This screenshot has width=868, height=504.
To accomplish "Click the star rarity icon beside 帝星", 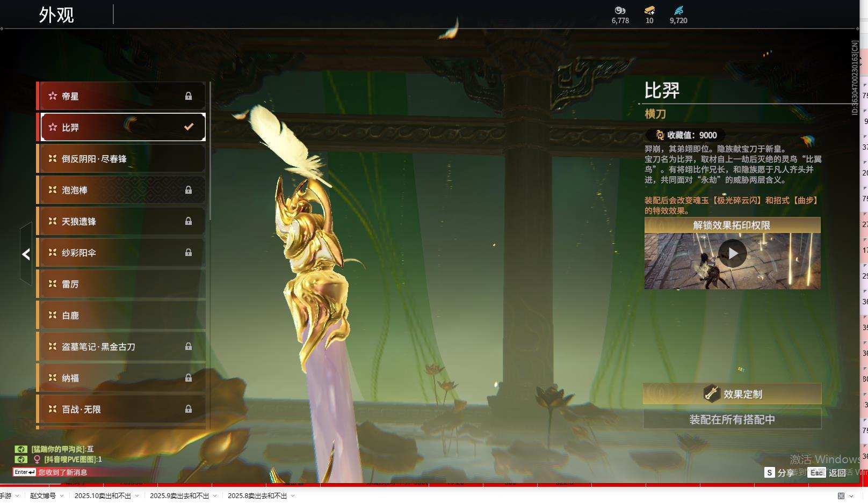I will [x=53, y=96].
